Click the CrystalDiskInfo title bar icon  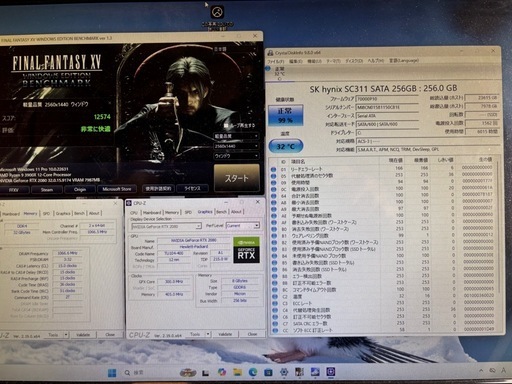click(270, 53)
